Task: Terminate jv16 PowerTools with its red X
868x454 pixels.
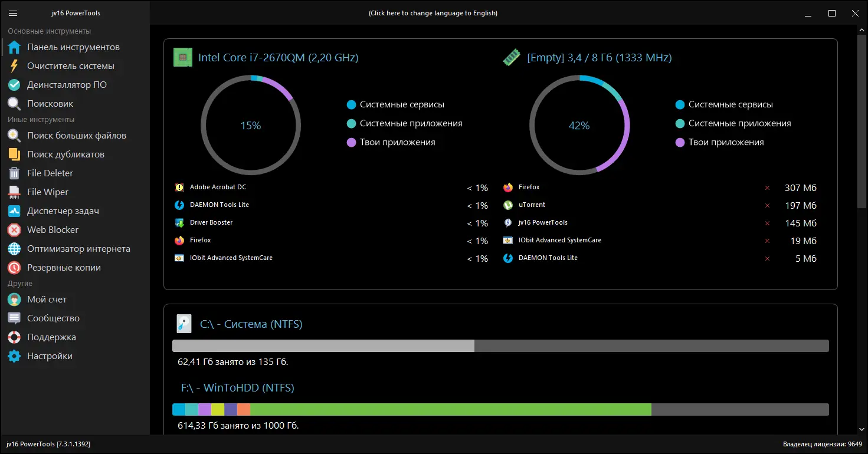Action: [768, 223]
